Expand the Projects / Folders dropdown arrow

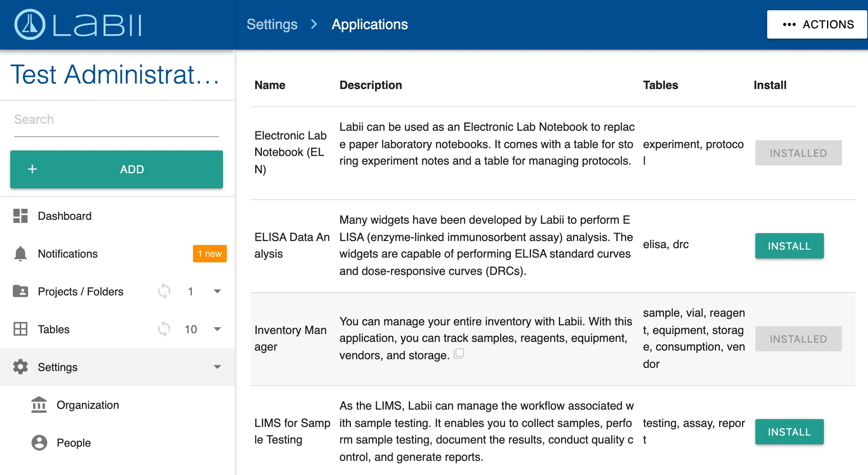click(x=217, y=291)
